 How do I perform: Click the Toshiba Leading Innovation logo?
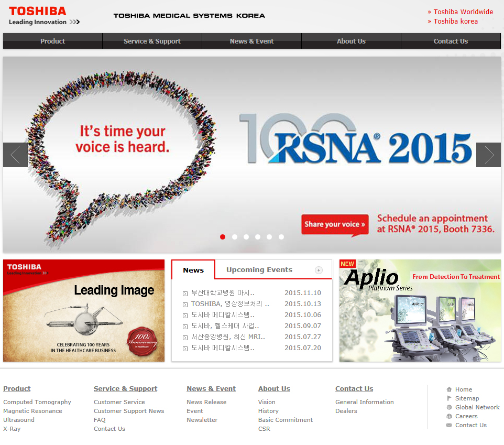[44, 15]
